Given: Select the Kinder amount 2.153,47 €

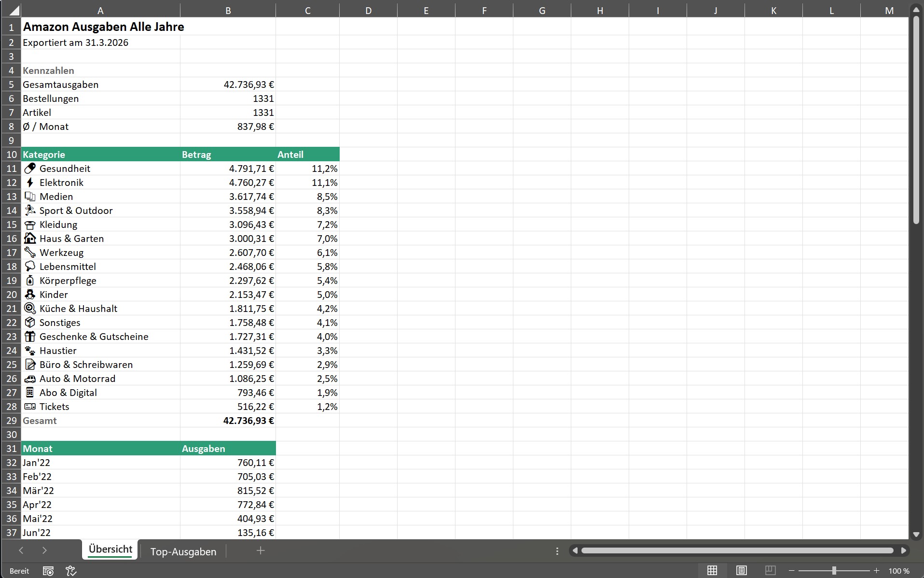Looking at the screenshot, I should click(x=228, y=295).
